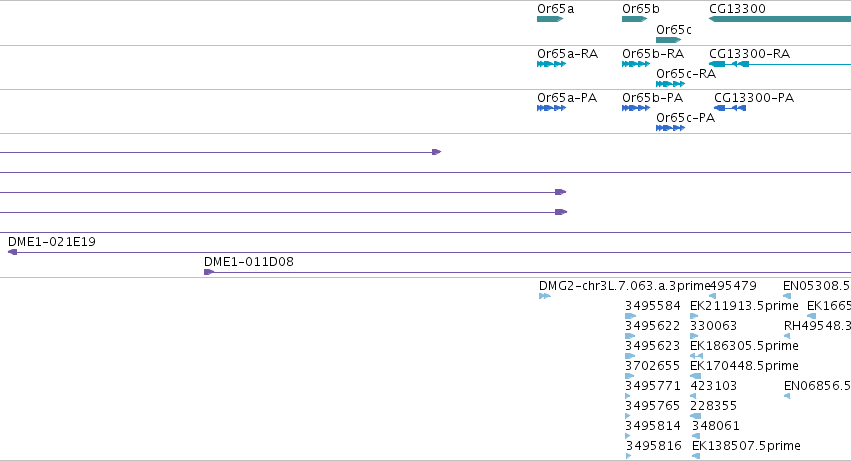Select the glyph beneath 228355
851x461 pixels.
pos(695,416)
